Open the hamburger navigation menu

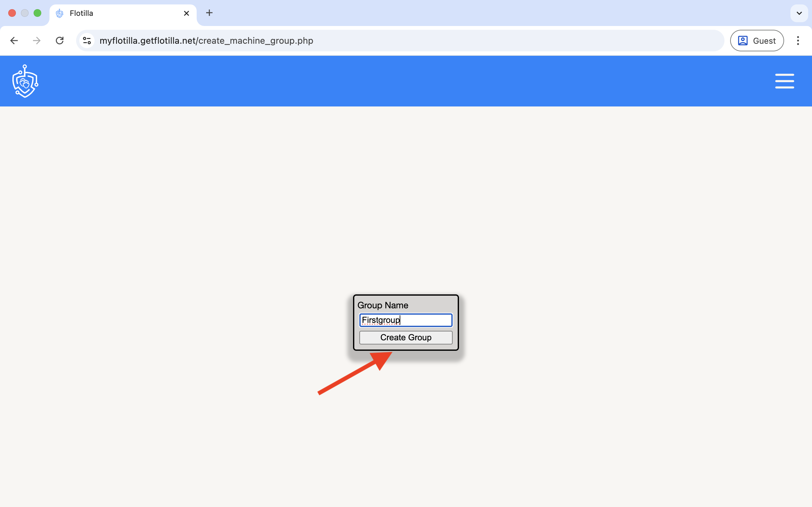click(784, 81)
